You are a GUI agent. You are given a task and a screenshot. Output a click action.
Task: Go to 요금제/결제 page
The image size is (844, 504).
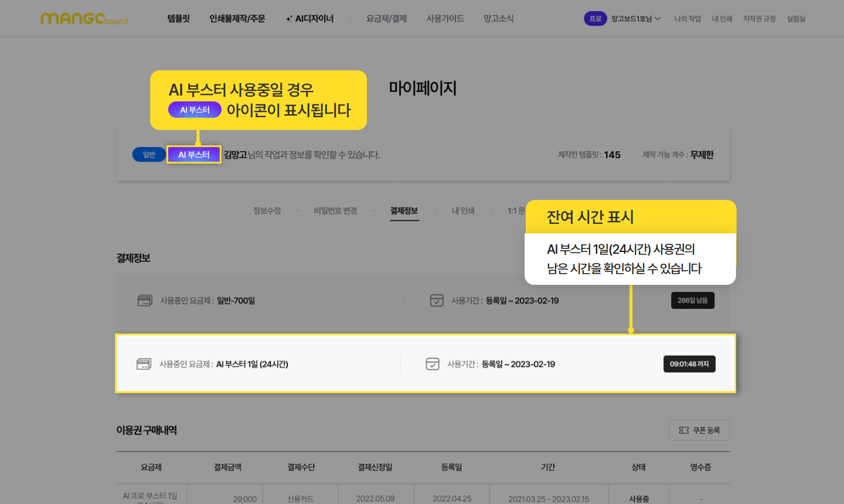(386, 19)
